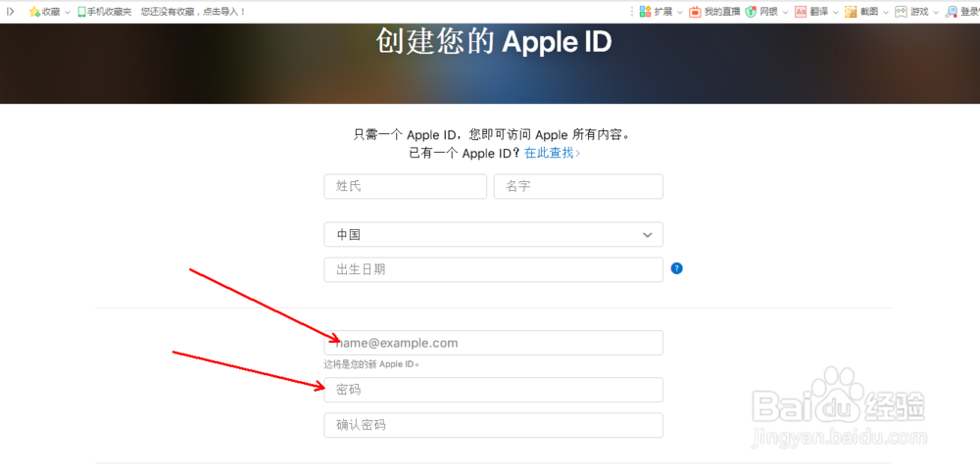Image resolution: width=980 pixels, height=471 pixels.
Task: Expand the 网银 dropdown arrow
Action: [x=785, y=13]
